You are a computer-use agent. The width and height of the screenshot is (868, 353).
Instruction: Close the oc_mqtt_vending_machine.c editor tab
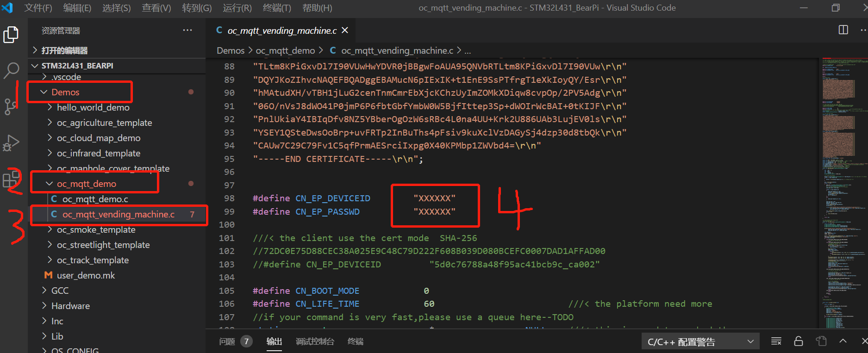(345, 31)
